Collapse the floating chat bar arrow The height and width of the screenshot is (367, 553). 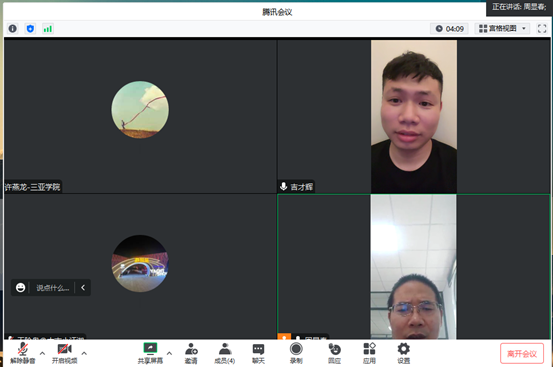tap(83, 288)
